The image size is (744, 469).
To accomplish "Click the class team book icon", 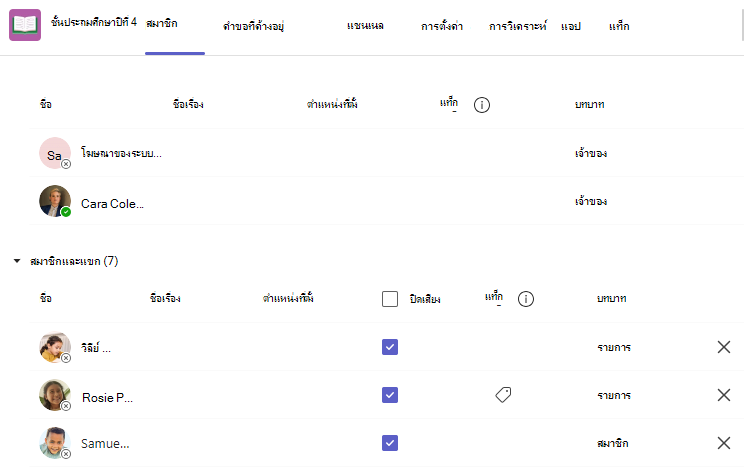I will click(25, 25).
